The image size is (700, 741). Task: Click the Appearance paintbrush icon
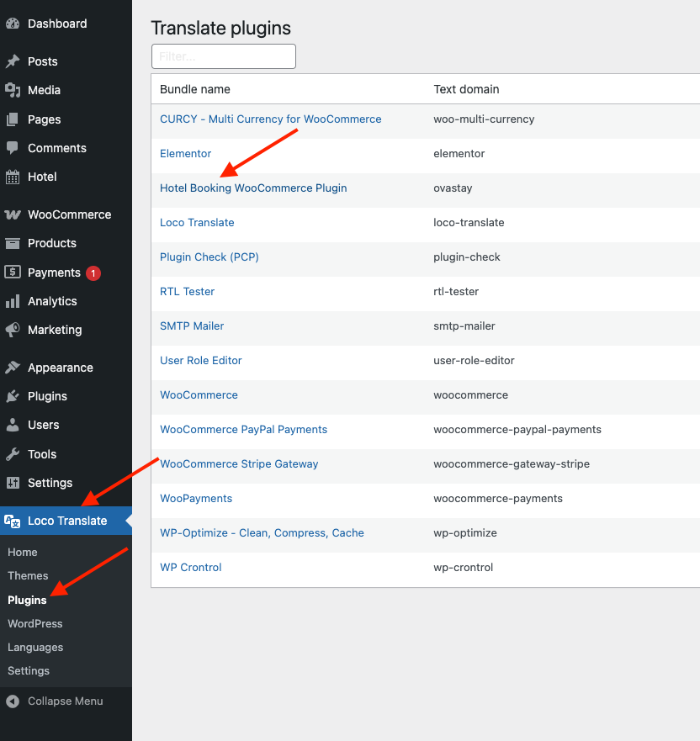click(x=13, y=368)
